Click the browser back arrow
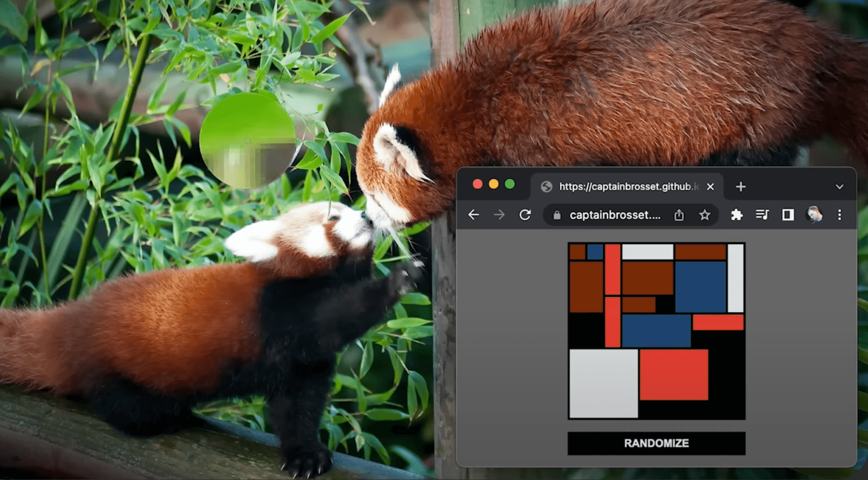868x480 pixels. [x=474, y=215]
